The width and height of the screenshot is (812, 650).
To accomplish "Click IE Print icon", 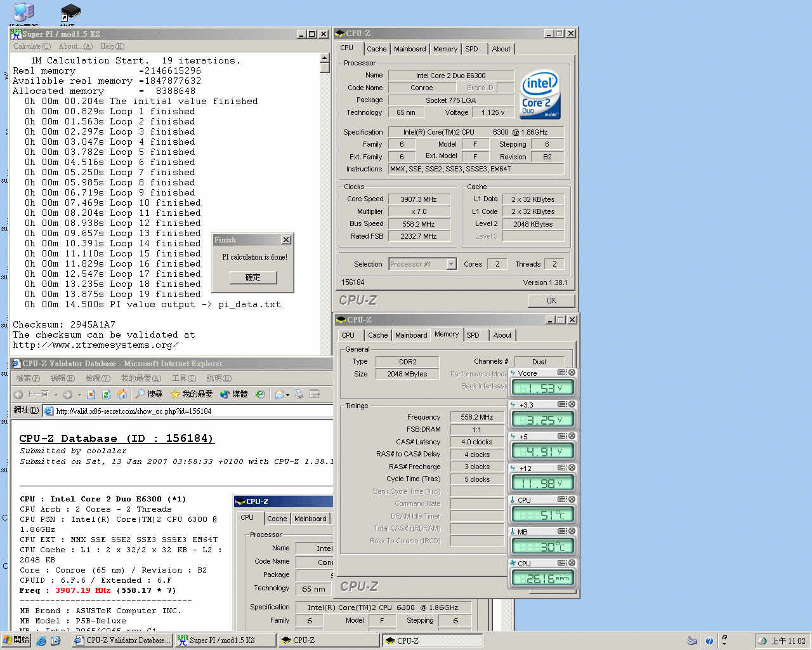I will tap(298, 394).
